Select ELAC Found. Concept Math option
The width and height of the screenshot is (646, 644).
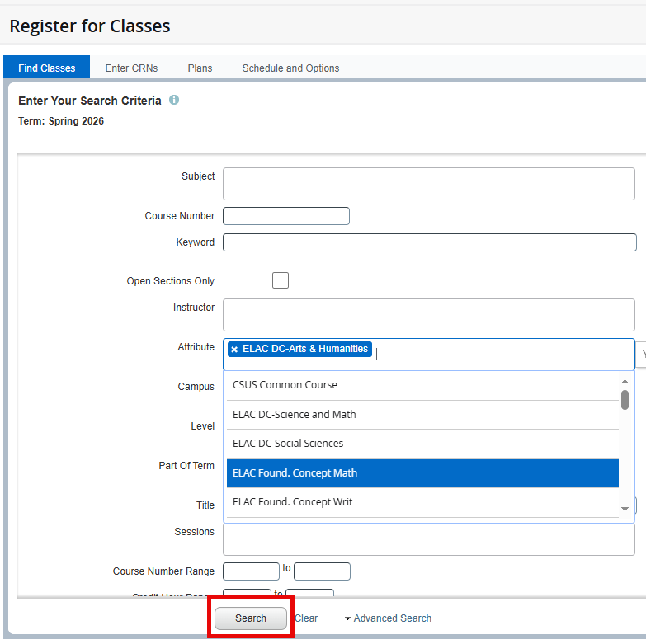[x=422, y=473]
